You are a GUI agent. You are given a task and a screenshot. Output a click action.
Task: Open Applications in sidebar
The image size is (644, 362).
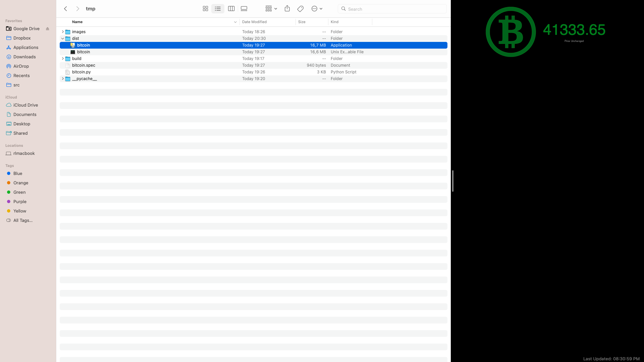(x=25, y=48)
